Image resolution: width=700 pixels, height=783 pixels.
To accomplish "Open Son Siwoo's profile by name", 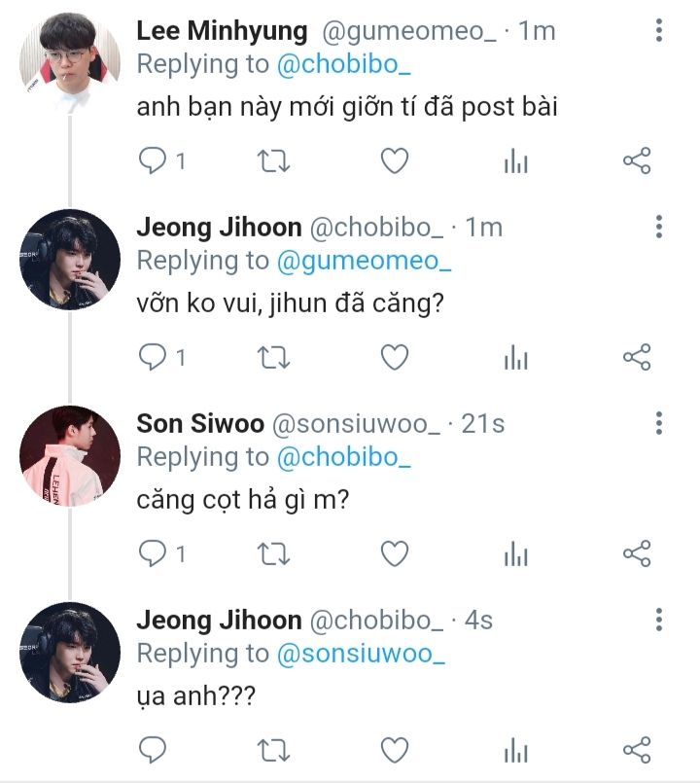I will 200,424.
